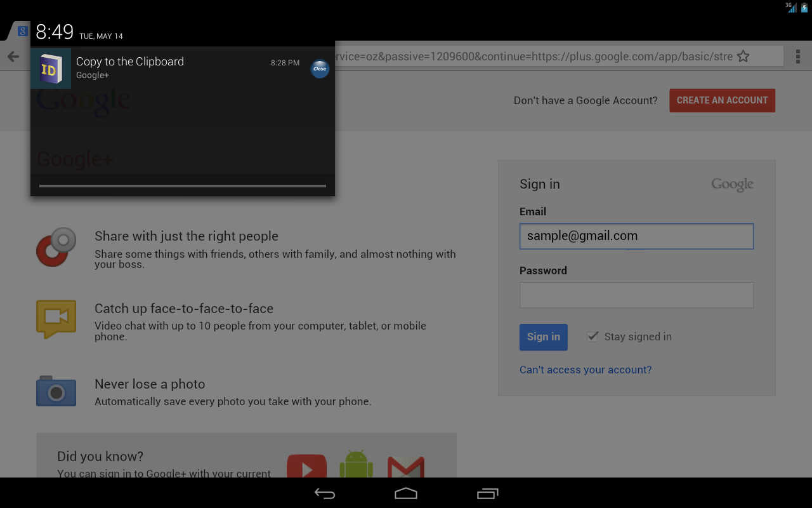Viewport: 812px width, 508px height.
Task: Tap the camera icon beside Never lose a photo
Action: point(56,391)
